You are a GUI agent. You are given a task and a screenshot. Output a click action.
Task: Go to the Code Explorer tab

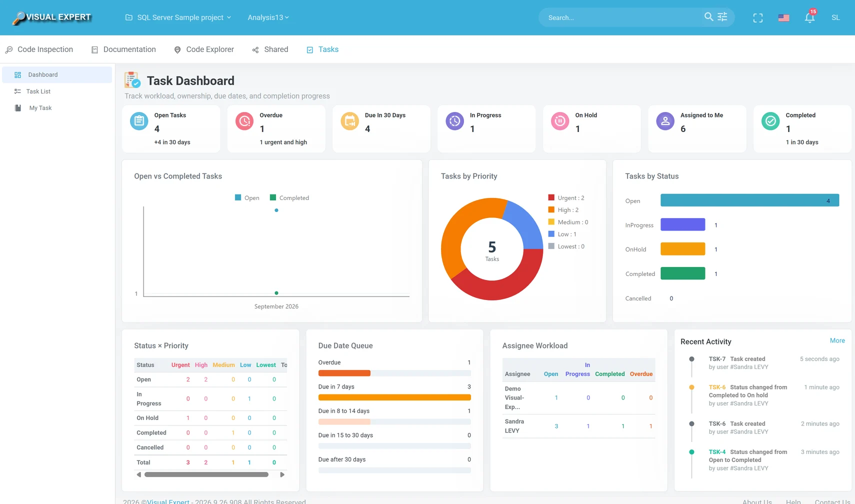(204, 49)
